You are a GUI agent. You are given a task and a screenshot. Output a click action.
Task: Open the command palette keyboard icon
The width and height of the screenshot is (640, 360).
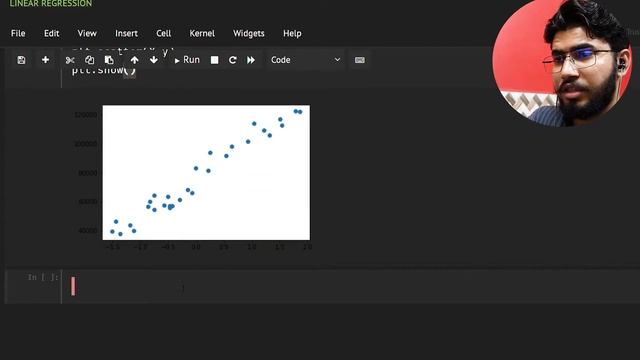click(x=360, y=60)
